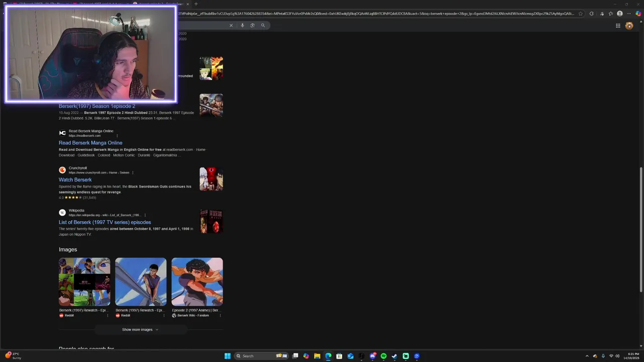Open weather widget showing Sunny
644x362 pixels.
point(13,356)
